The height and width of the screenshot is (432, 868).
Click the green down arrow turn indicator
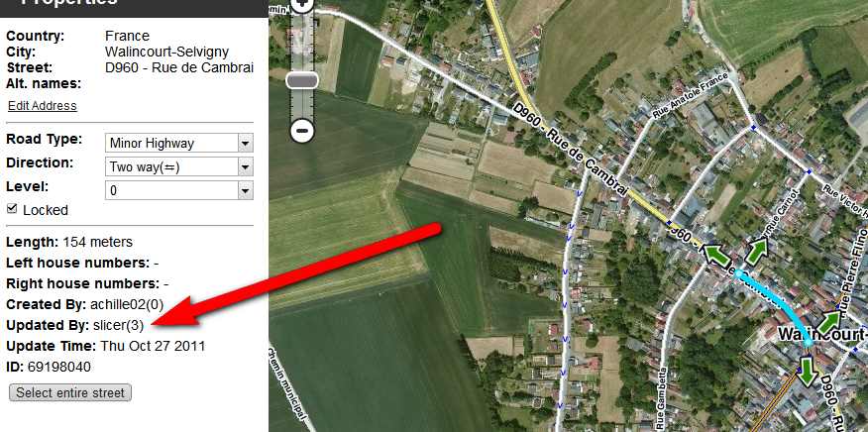pyautogui.click(x=808, y=372)
